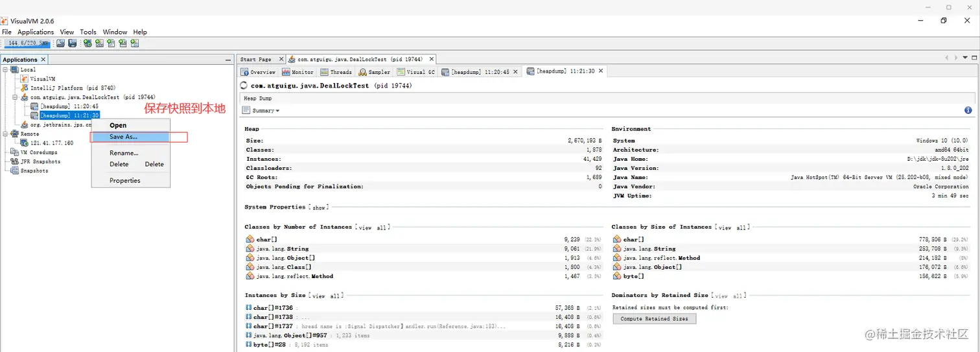Click the Snapshots node icon
This screenshot has height=352, width=980.
(x=14, y=170)
